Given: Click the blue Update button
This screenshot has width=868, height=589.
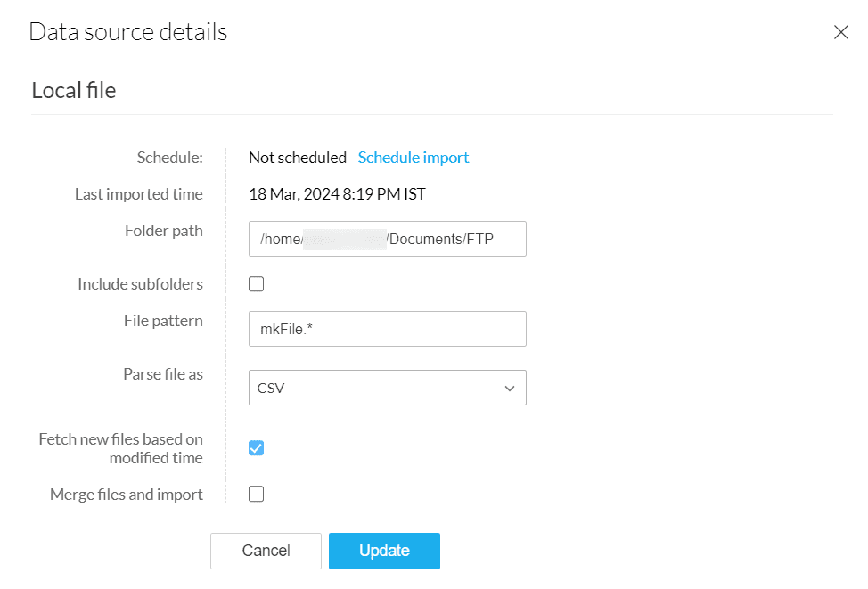Looking at the screenshot, I should pos(384,551).
